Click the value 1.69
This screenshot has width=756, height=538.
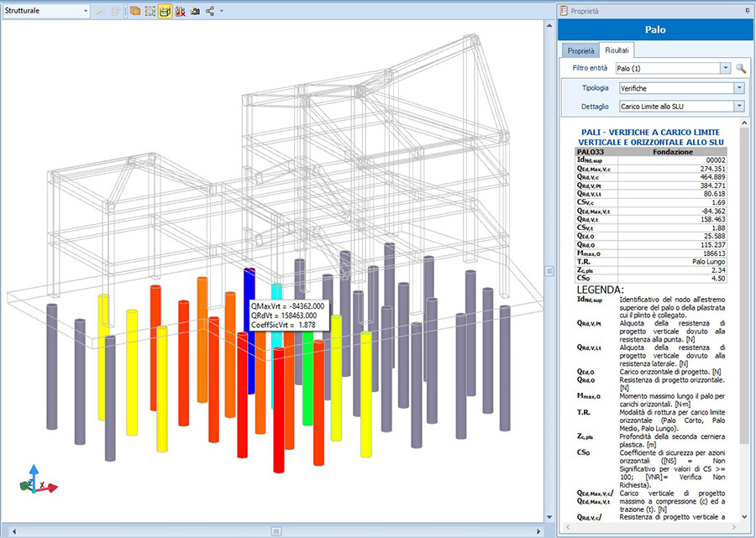click(x=718, y=203)
